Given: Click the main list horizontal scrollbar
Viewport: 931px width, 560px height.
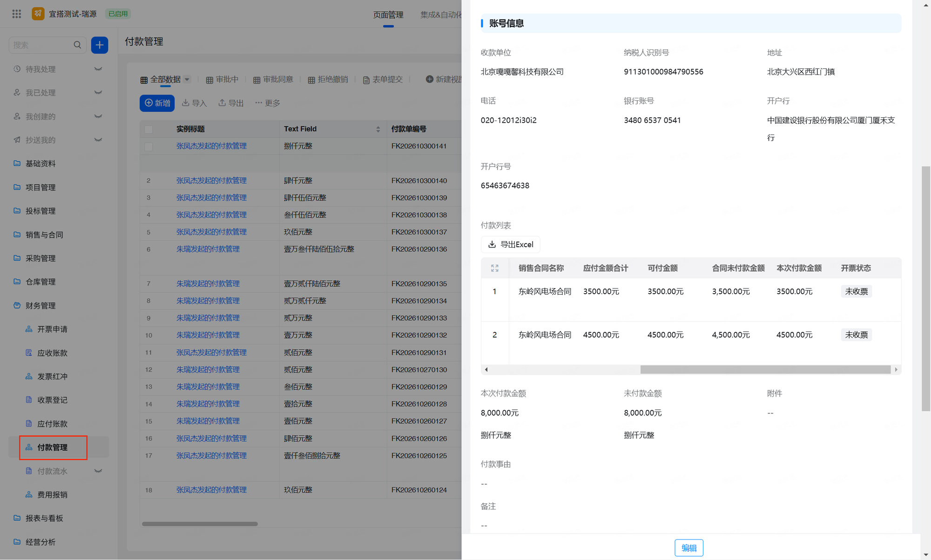Looking at the screenshot, I should tap(200, 524).
